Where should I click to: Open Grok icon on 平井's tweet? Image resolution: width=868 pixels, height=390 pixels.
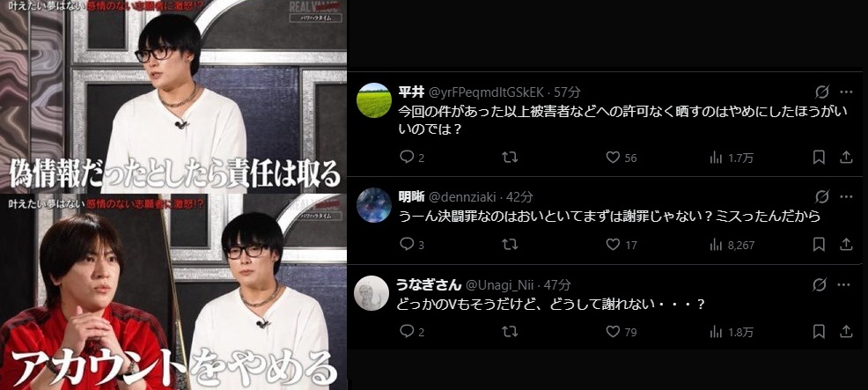(x=822, y=92)
